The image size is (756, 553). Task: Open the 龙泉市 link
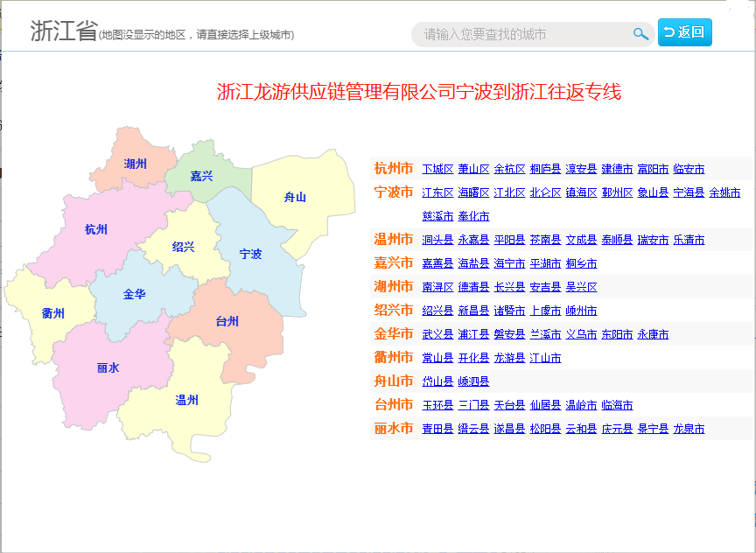689,429
